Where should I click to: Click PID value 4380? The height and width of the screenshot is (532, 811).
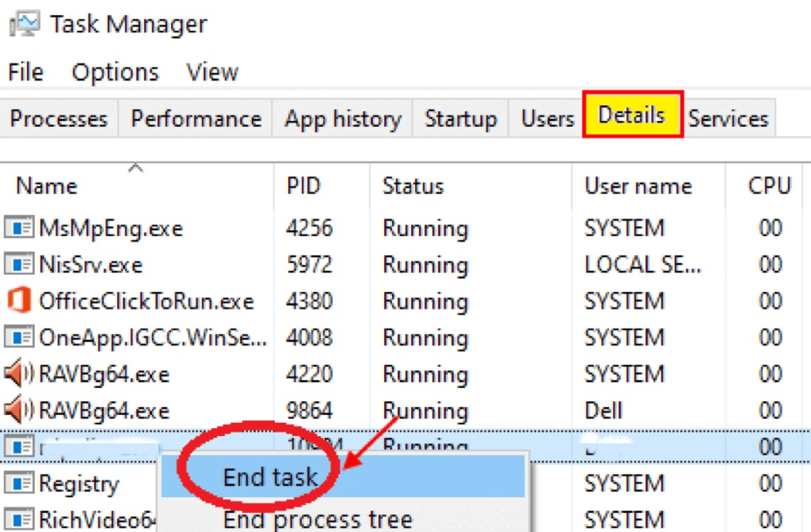pos(310,301)
